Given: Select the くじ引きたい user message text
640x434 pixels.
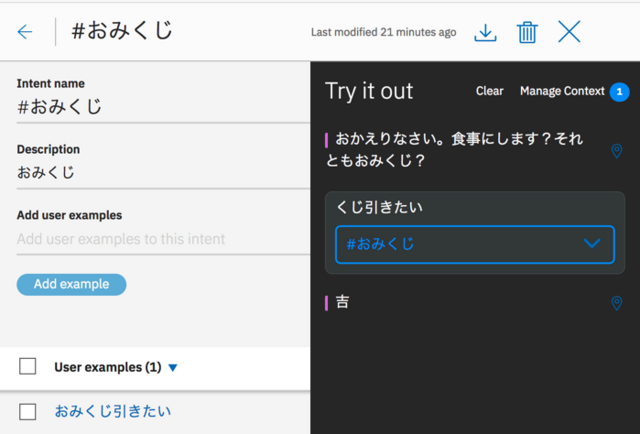Looking at the screenshot, I should point(379,207).
